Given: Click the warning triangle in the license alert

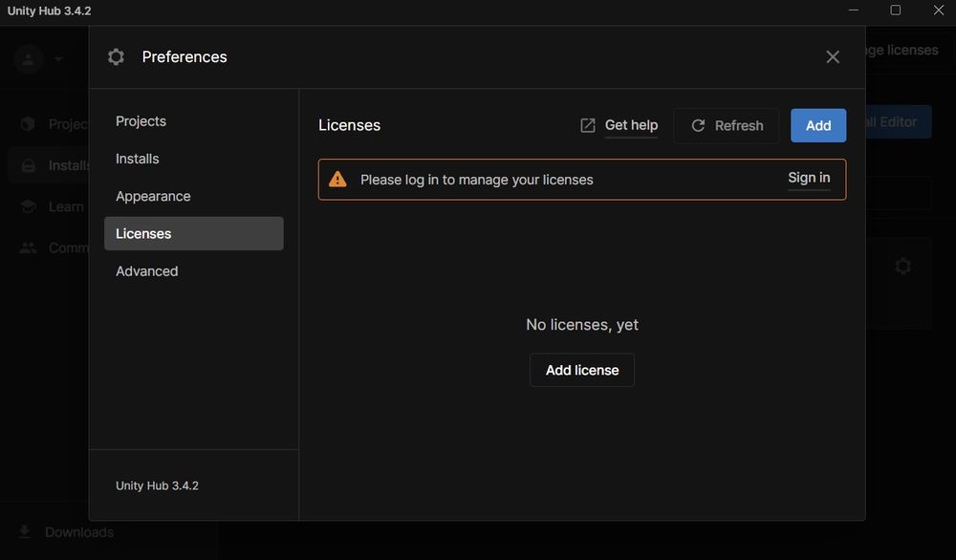Looking at the screenshot, I should [337, 178].
